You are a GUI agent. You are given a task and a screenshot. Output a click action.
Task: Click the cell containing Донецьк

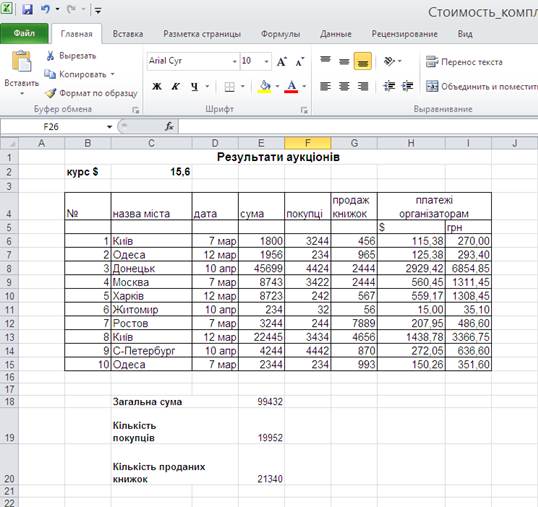click(151, 268)
